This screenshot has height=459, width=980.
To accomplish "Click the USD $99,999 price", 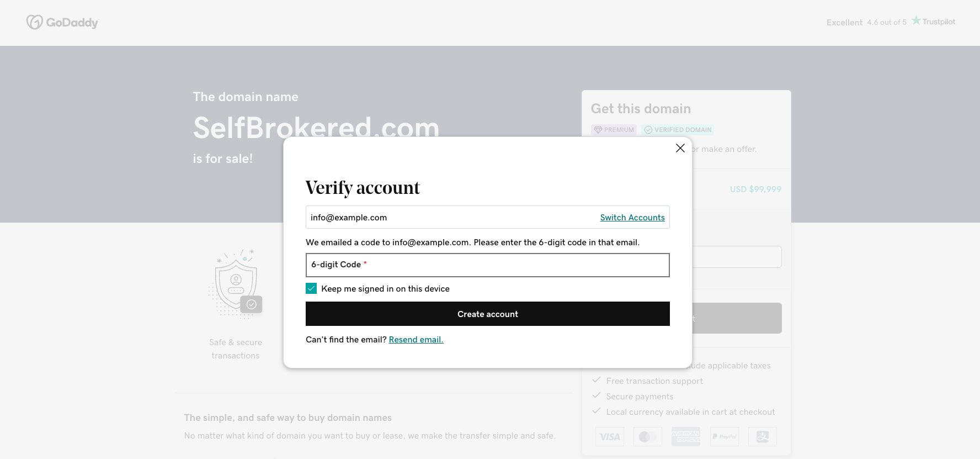I will [x=755, y=189].
